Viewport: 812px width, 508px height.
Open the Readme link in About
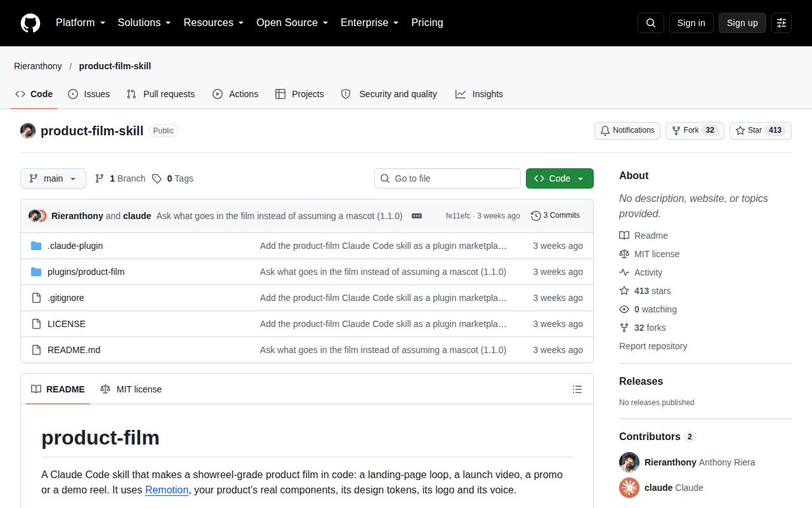(643, 236)
